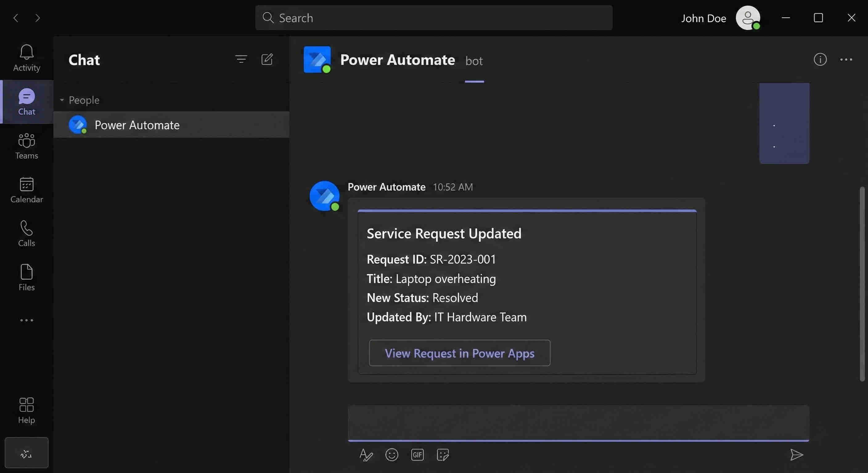Select Power Automate conversation in chat list
This screenshot has height=473, width=868.
[x=171, y=125]
